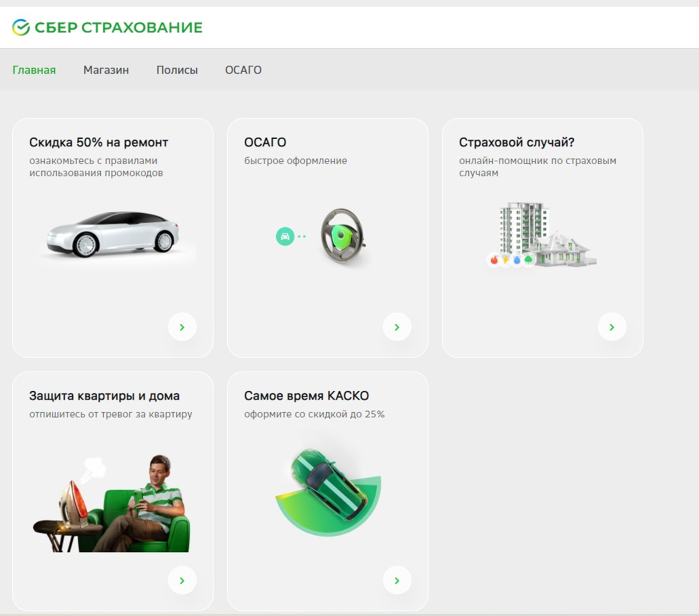
Task: Open the Скидка 50% на ремонт heading
Action: pos(99,142)
